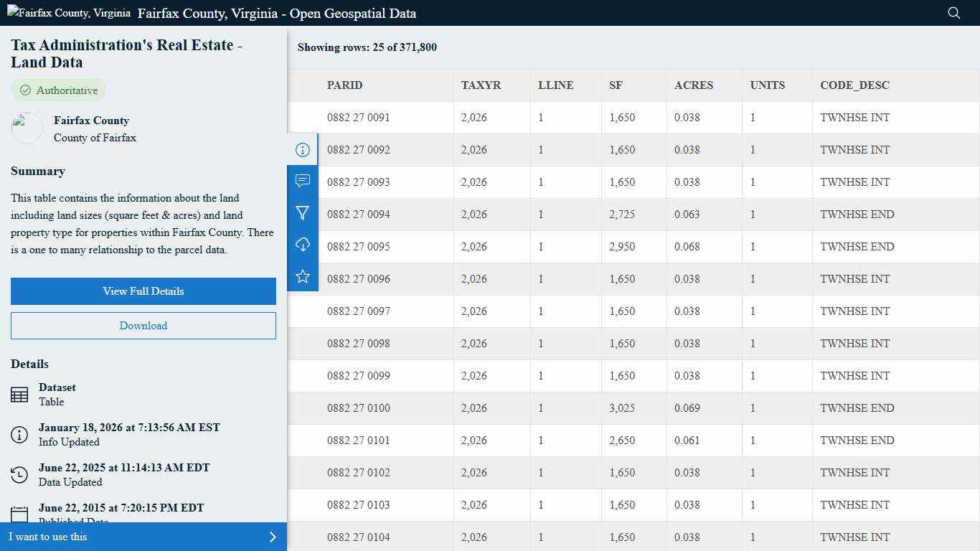This screenshot has height=551, width=980.
Task: Open the dataset info panel
Action: point(302,150)
